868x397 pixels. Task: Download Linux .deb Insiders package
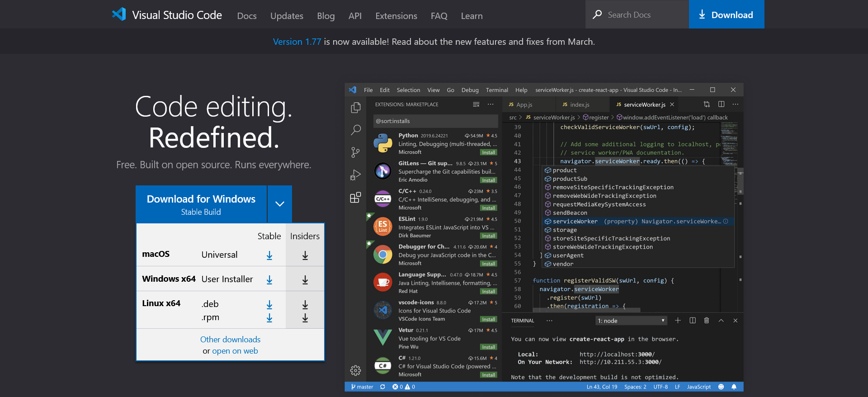pyautogui.click(x=305, y=305)
